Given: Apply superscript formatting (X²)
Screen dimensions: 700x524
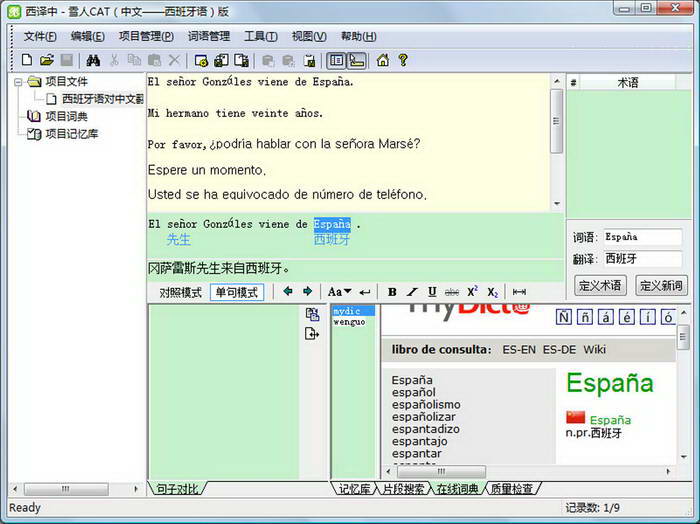Looking at the screenshot, I should (x=472, y=292).
